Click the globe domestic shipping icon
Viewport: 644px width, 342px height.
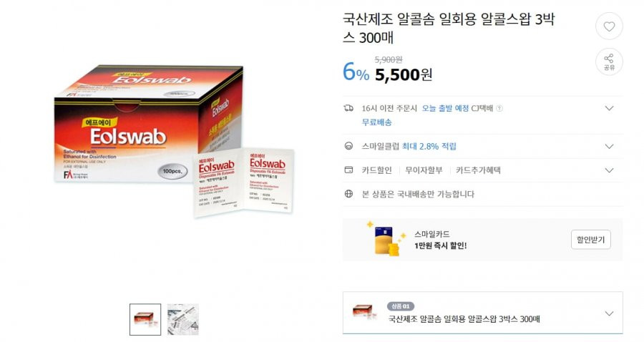point(348,194)
